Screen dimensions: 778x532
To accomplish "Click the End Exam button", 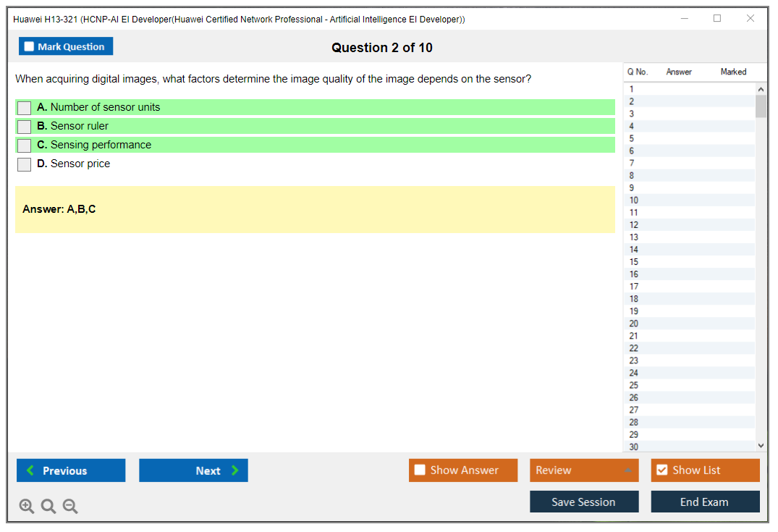I will coord(704,502).
